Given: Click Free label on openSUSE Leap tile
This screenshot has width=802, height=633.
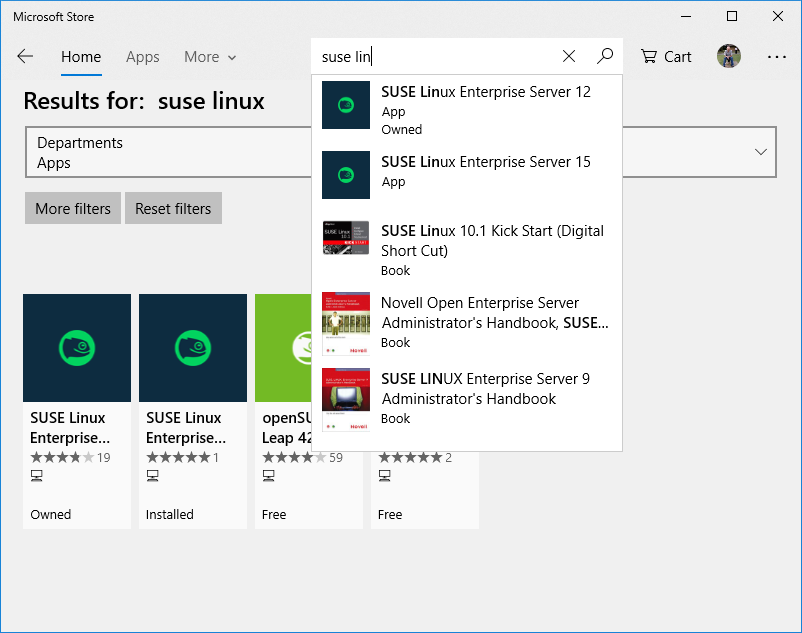Looking at the screenshot, I should (x=274, y=514).
